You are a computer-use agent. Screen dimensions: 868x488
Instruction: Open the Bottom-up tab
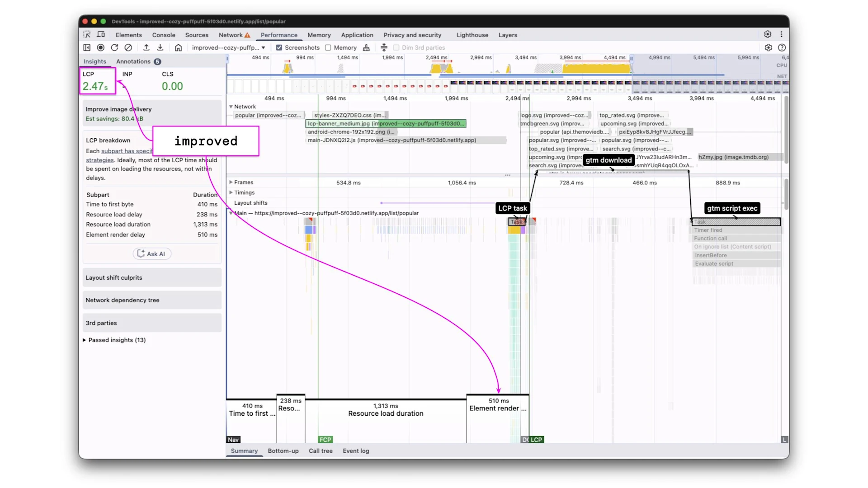click(283, 450)
